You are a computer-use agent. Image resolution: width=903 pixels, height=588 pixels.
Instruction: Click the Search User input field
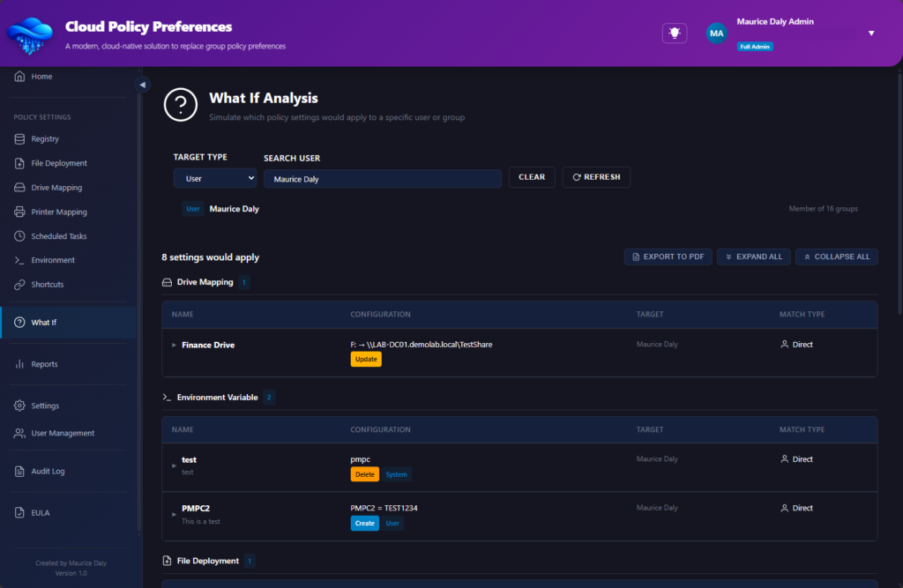coord(382,179)
